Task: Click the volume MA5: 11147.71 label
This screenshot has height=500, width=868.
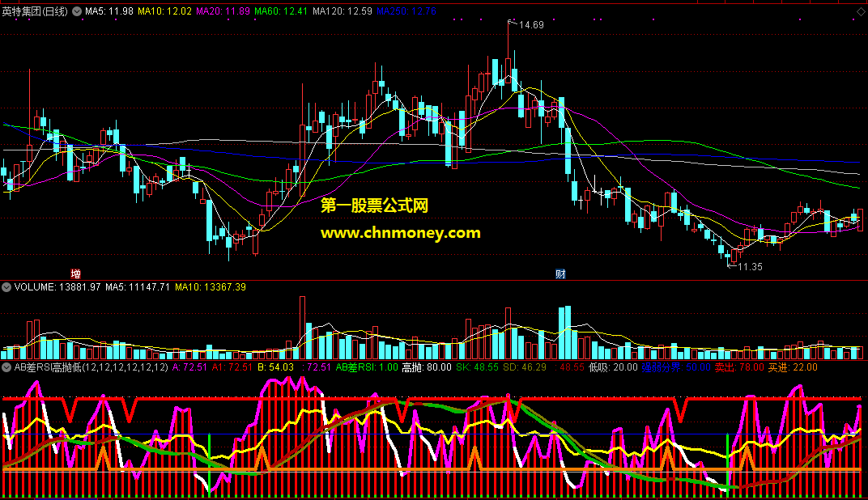Action: point(138,287)
